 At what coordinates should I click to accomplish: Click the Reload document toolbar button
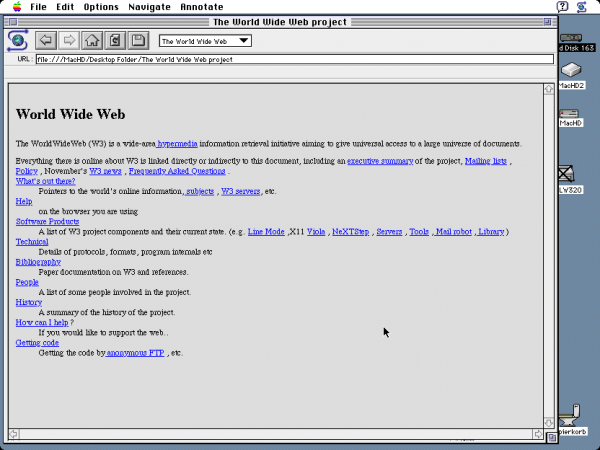tap(115, 41)
